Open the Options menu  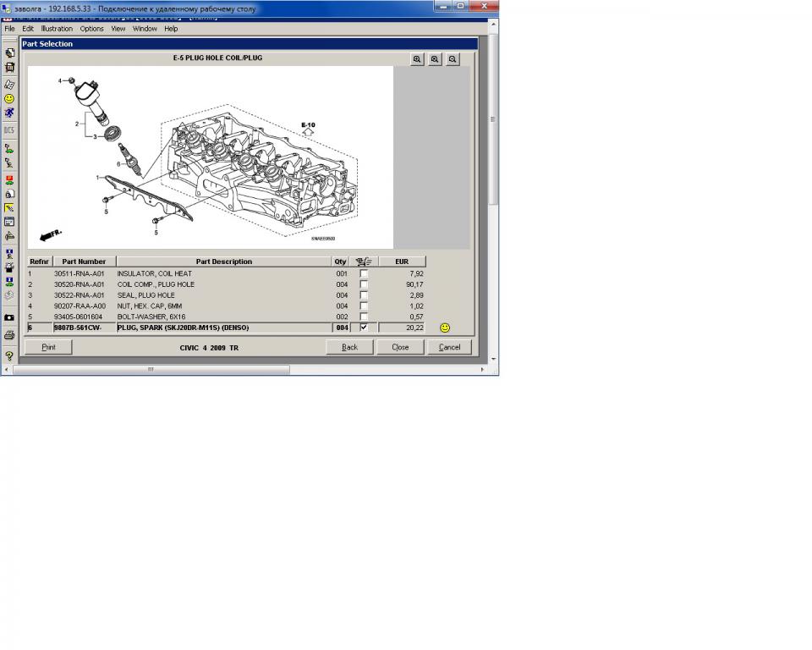91,29
